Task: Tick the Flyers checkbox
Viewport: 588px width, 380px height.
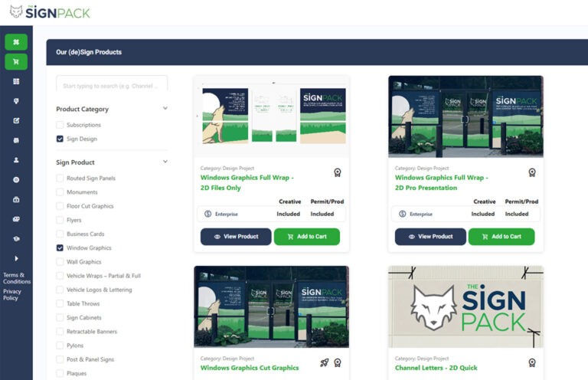Action: point(60,220)
